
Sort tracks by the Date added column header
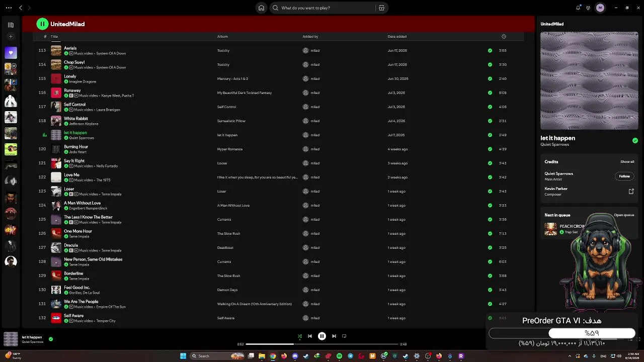(x=397, y=36)
